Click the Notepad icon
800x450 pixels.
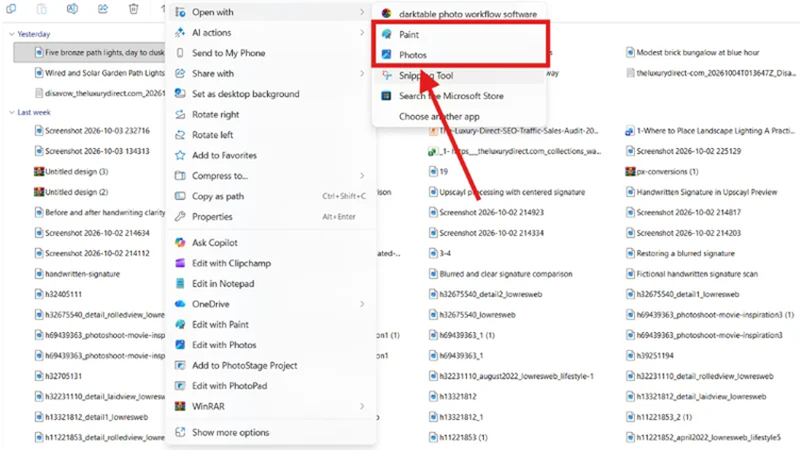pyautogui.click(x=180, y=283)
